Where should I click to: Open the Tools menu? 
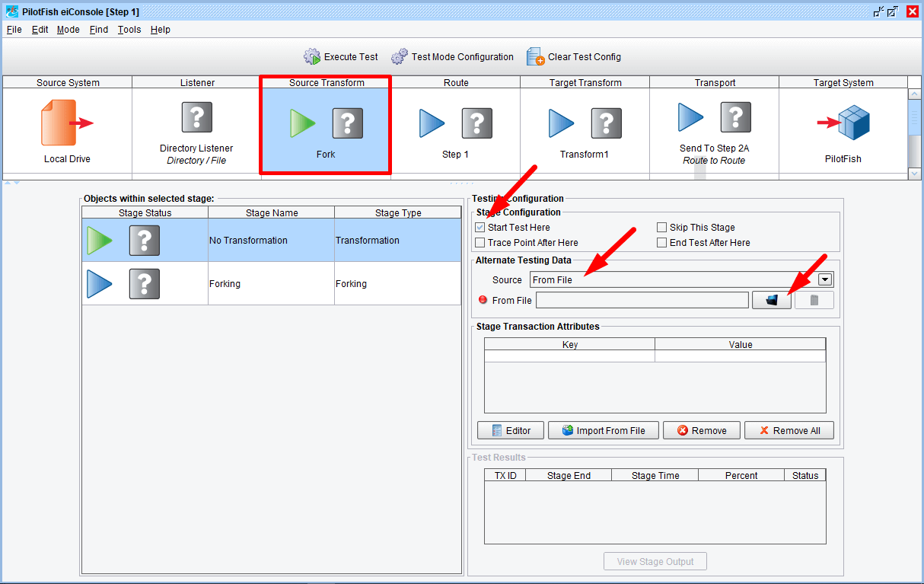pos(129,30)
